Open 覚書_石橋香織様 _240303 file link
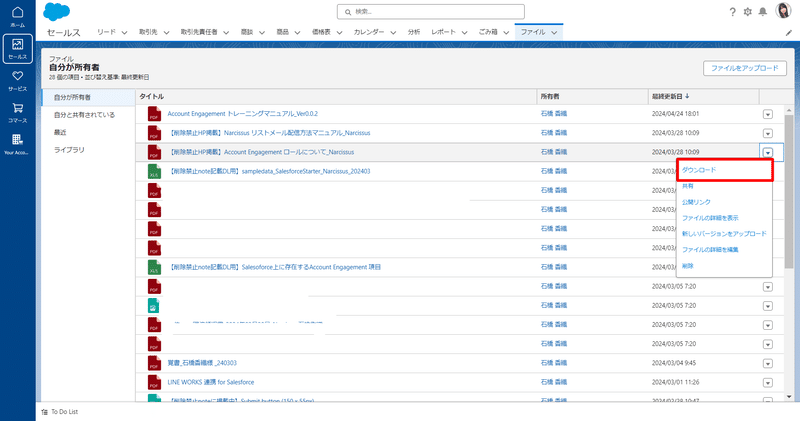 point(202,363)
